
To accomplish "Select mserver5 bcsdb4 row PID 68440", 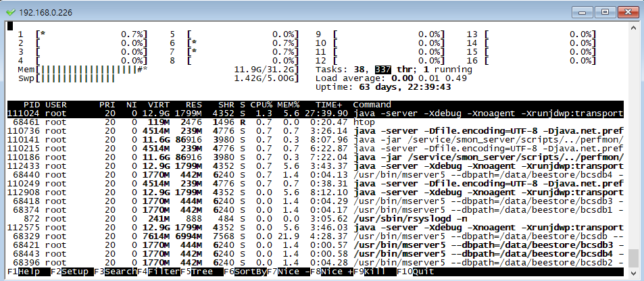I will (x=316, y=175).
